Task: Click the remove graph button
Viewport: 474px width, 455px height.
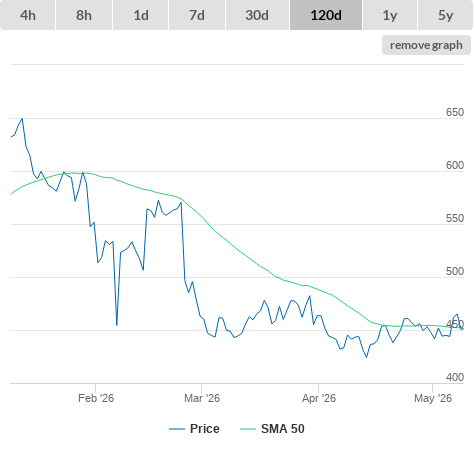Action: tap(426, 45)
